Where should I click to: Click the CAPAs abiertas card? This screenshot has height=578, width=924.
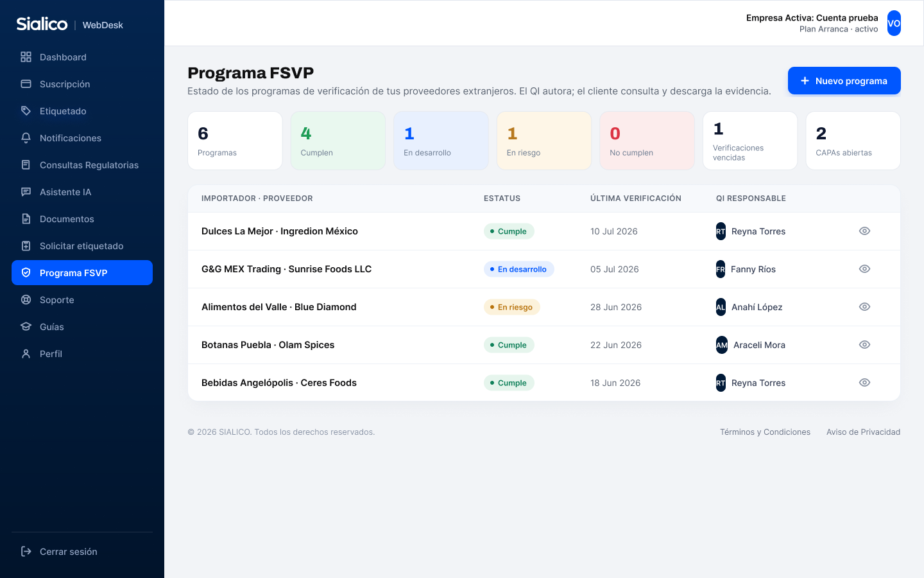pos(853,141)
